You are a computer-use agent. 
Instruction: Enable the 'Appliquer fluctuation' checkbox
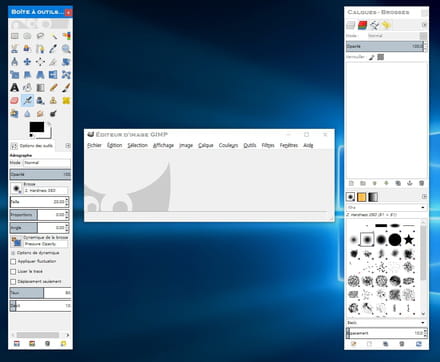(x=13, y=262)
